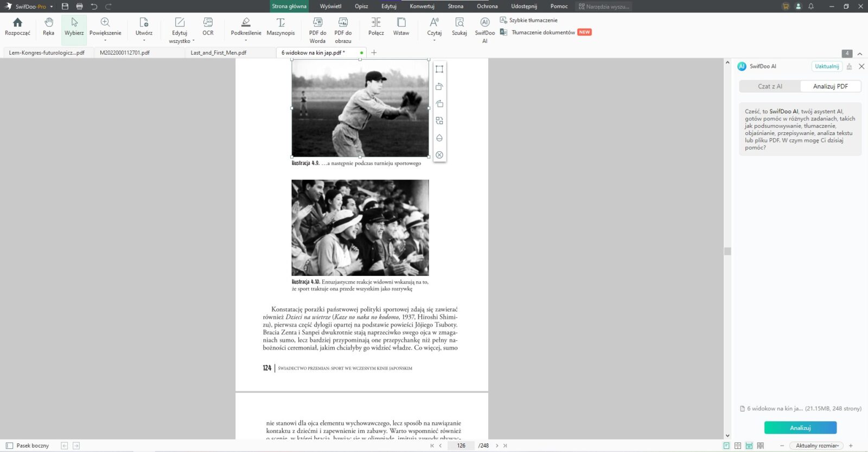Collapse the ribbon with the chevron arrow
The height and width of the screenshot is (452, 868).
860,54
